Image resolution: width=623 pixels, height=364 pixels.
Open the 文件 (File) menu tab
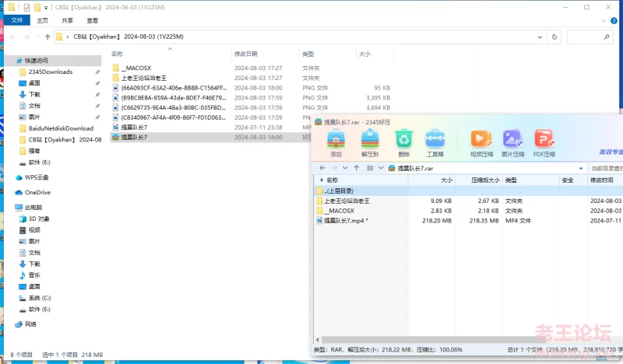click(17, 20)
